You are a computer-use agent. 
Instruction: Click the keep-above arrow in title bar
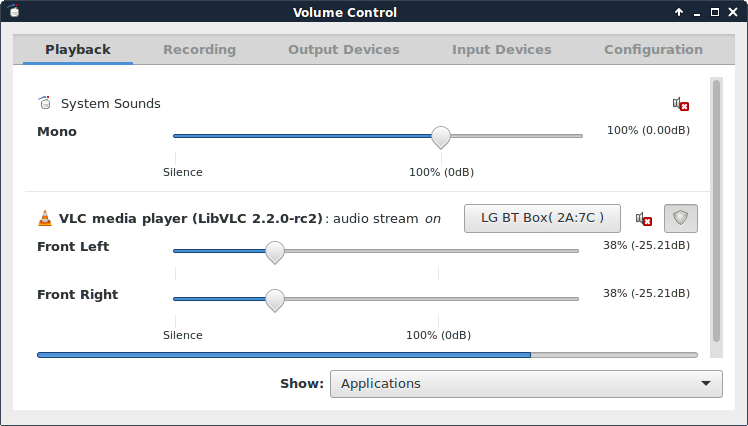point(679,12)
